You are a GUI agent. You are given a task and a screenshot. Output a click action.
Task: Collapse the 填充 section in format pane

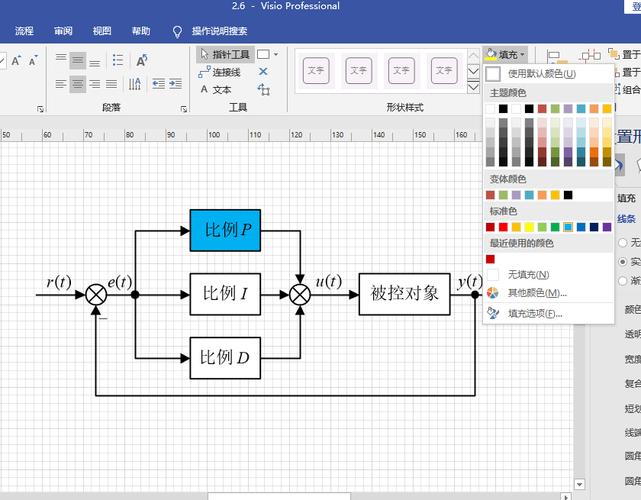(626, 198)
